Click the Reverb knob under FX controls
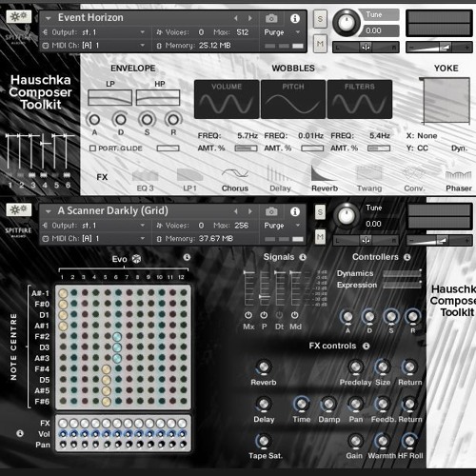Image resolution: width=476 pixels, height=476 pixels. [x=264, y=367]
